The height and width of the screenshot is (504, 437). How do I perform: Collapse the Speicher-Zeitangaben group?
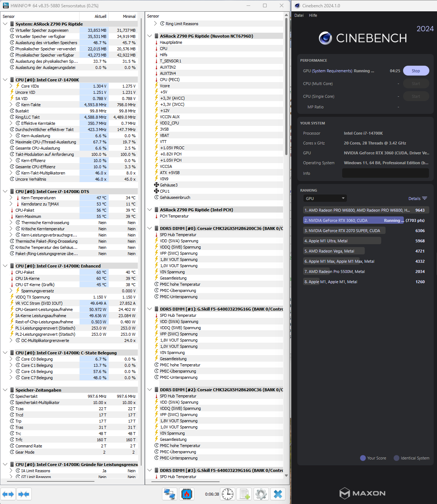pyautogui.click(x=5, y=390)
